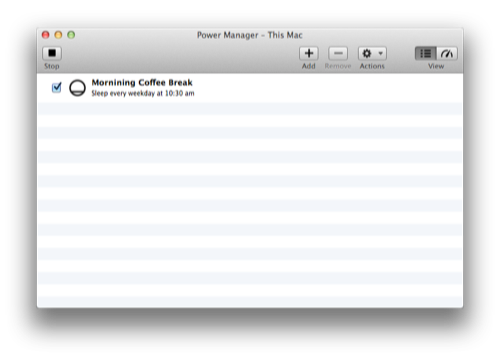Click the "Sleep every weekday at 10:30 am" description
The height and width of the screenshot is (364, 500).
143,93
